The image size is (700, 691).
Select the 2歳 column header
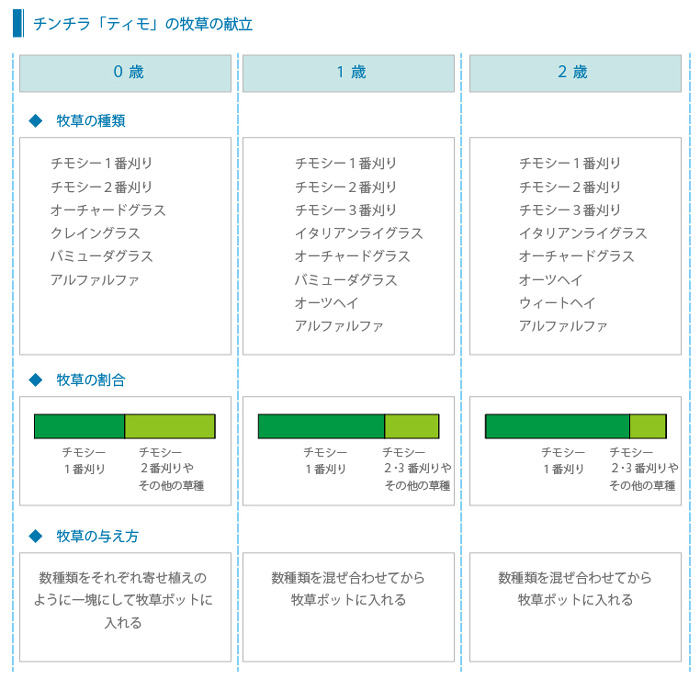[x=574, y=73]
